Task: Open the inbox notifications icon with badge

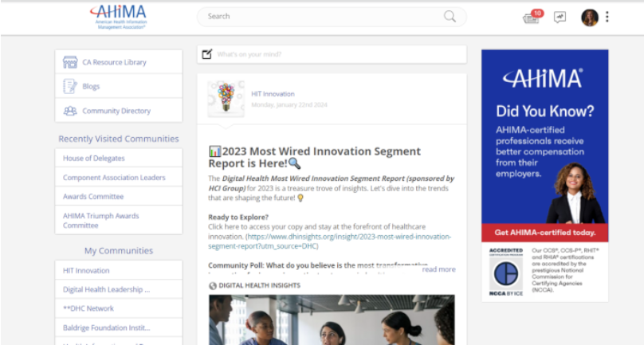Action: pos(532,18)
